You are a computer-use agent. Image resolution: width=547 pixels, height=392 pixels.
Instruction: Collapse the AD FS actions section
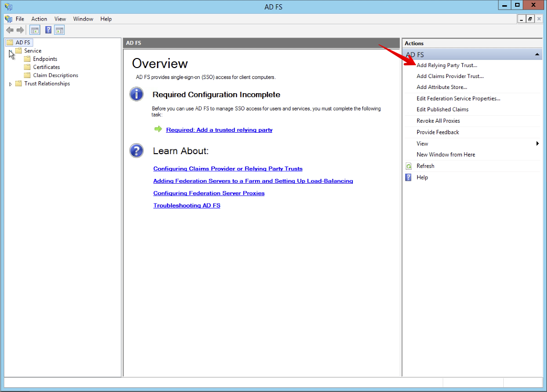pyautogui.click(x=537, y=55)
